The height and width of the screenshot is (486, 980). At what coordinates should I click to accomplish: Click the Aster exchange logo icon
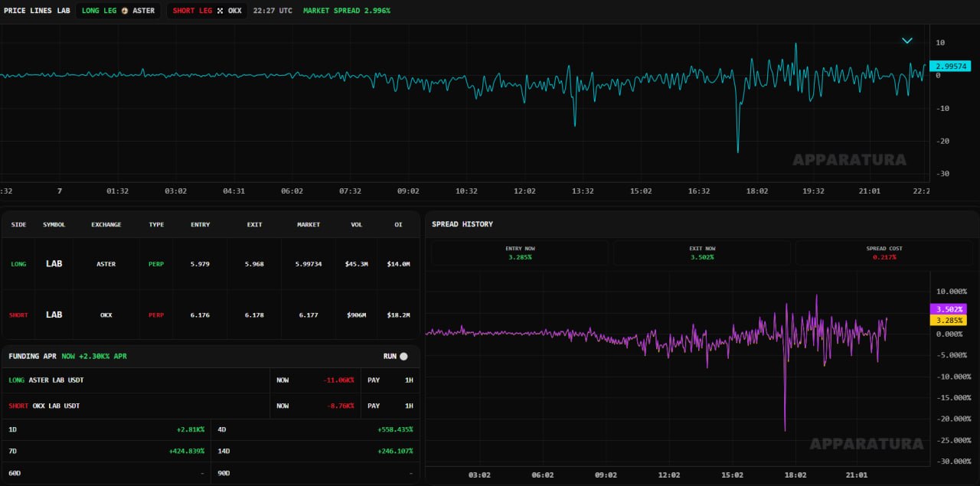click(x=125, y=11)
